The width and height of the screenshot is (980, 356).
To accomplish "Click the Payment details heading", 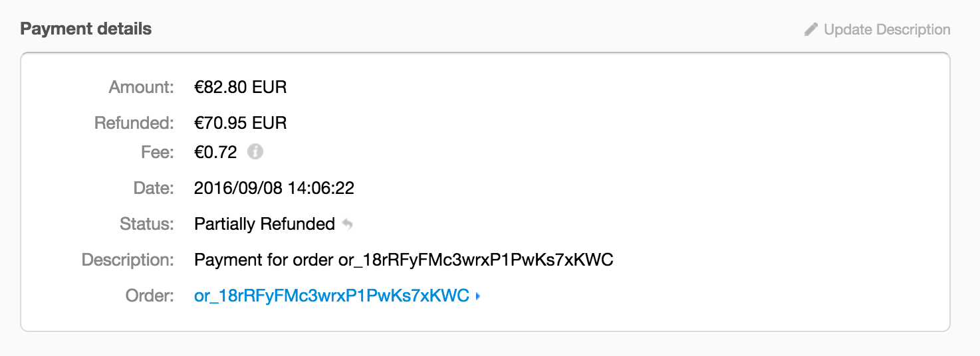I will 86,29.
